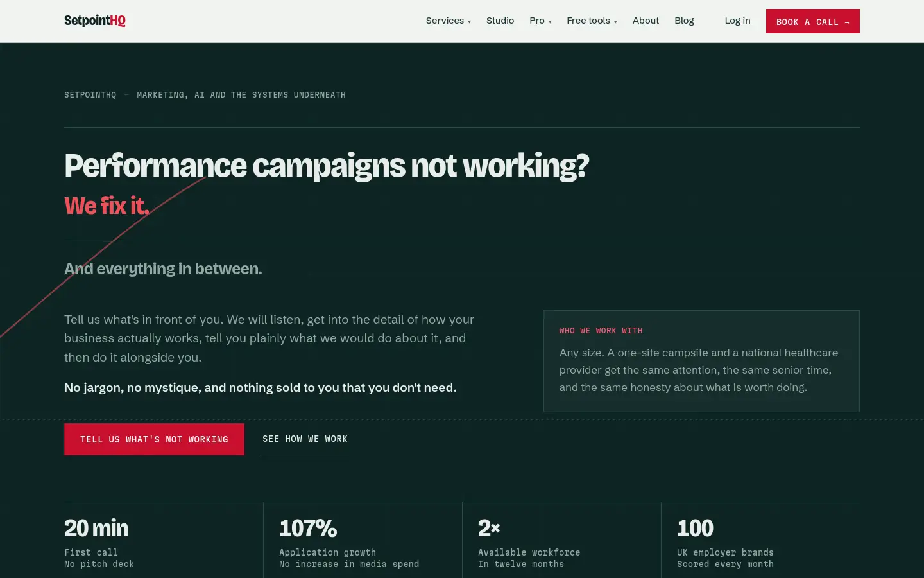Go to the About page
This screenshot has width=924, height=578.
point(646,21)
